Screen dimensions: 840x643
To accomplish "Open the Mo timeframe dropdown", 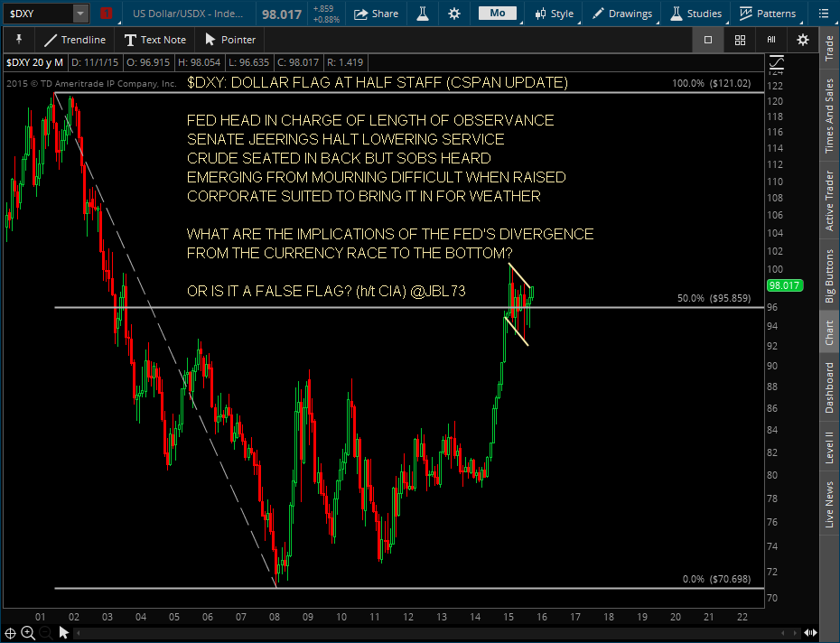I will coord(498,14).
